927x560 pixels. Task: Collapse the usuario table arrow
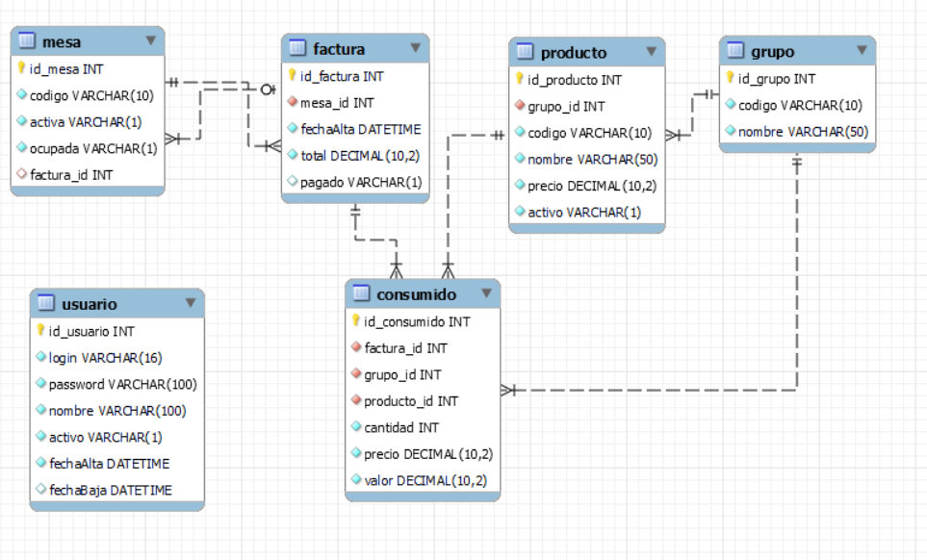(190, 302)
